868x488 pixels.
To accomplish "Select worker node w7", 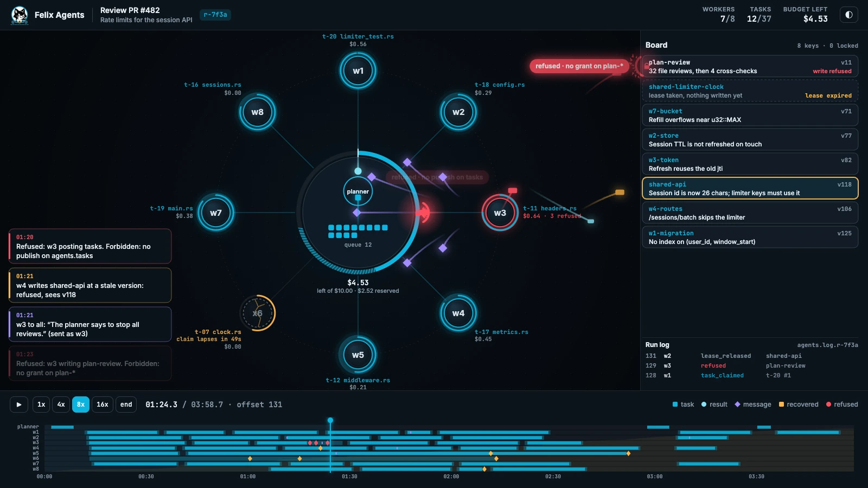I will pyautogui.click(x=216, y=213).
